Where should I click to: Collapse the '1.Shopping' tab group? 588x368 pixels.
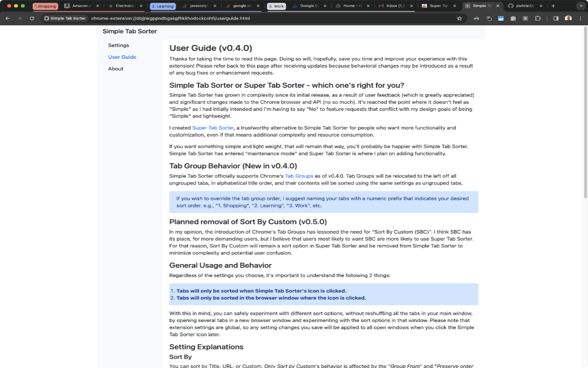point(45,6)
